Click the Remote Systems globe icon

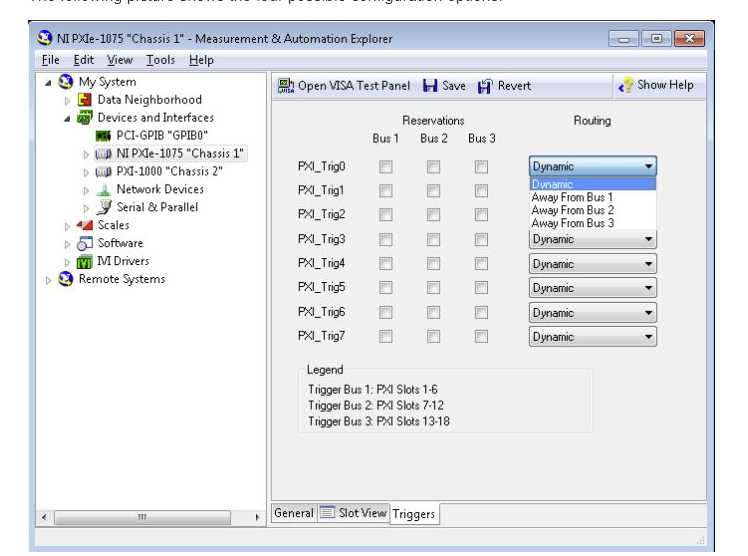click(x=65, y=279)
